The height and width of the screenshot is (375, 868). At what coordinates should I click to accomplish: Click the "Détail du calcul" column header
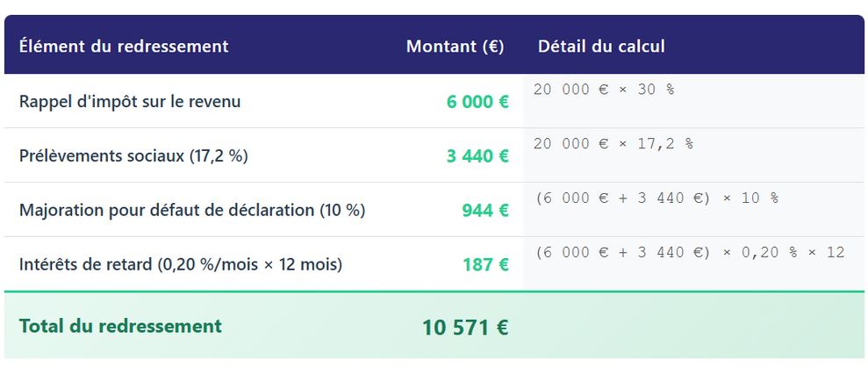click(x=601, y=47)
